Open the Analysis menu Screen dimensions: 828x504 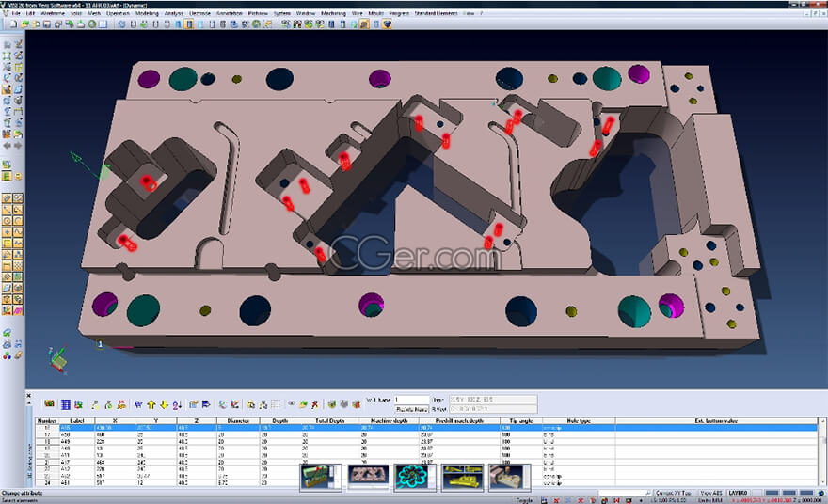click(x=174, y=13)
